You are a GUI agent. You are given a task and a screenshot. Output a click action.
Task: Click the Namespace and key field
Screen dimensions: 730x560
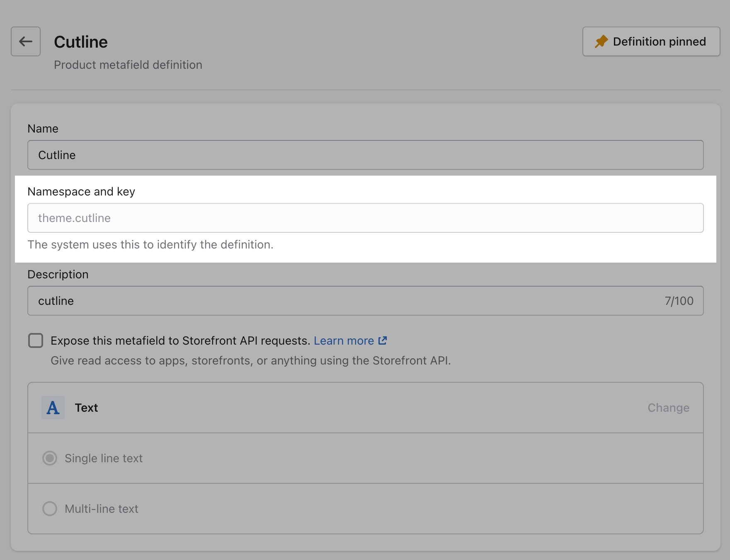tap(365, 218)
